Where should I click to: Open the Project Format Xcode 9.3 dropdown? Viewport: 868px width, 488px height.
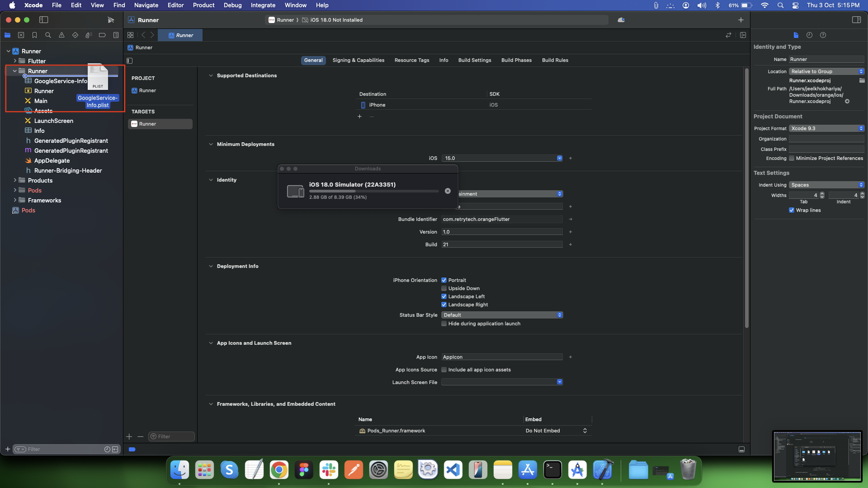[x=826, y=128]
